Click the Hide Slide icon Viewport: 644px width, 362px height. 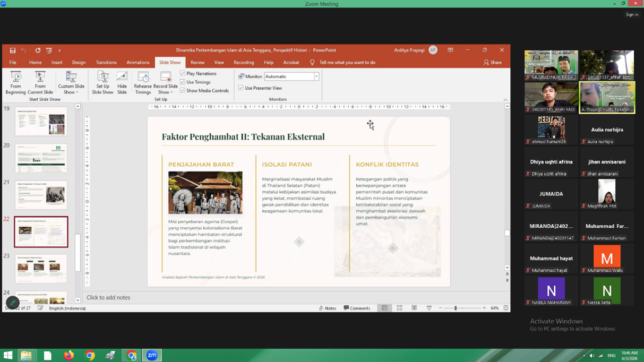click(x=122, y=82)
